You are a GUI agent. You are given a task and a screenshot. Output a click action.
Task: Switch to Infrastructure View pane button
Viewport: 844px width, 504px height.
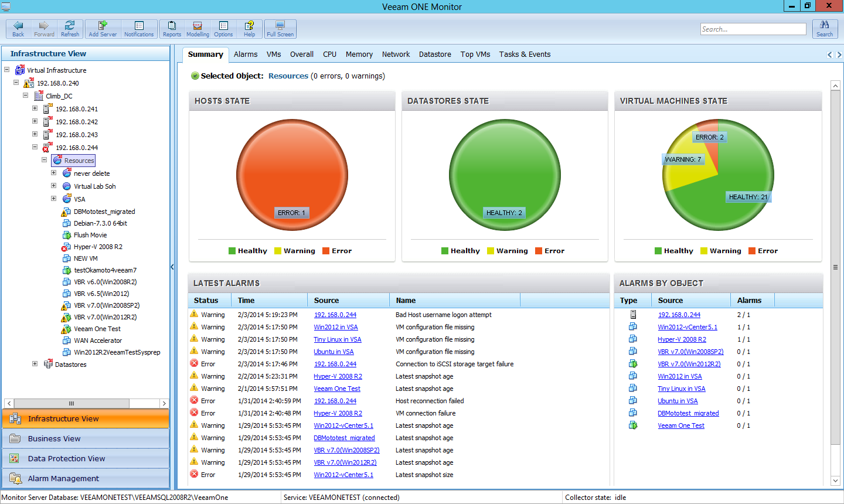(86, 418)
